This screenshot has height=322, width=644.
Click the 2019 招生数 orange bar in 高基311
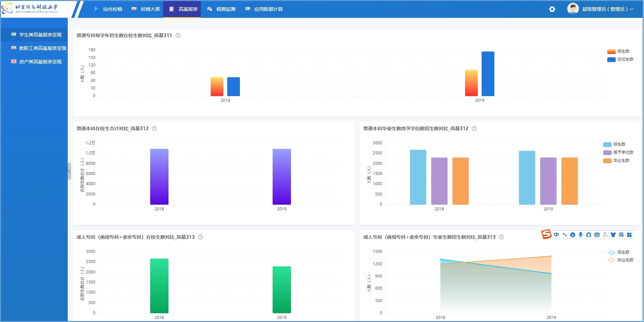pyautogui.click(x=471, y=83)
